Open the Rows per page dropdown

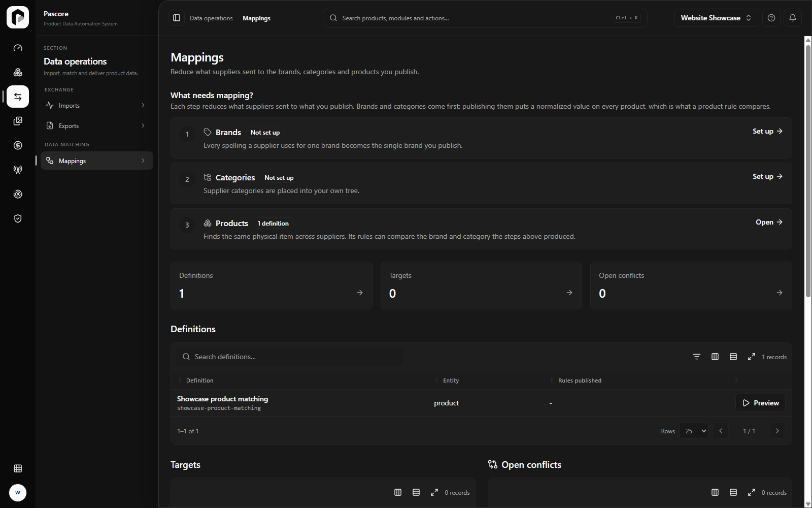tap(694, 431)
